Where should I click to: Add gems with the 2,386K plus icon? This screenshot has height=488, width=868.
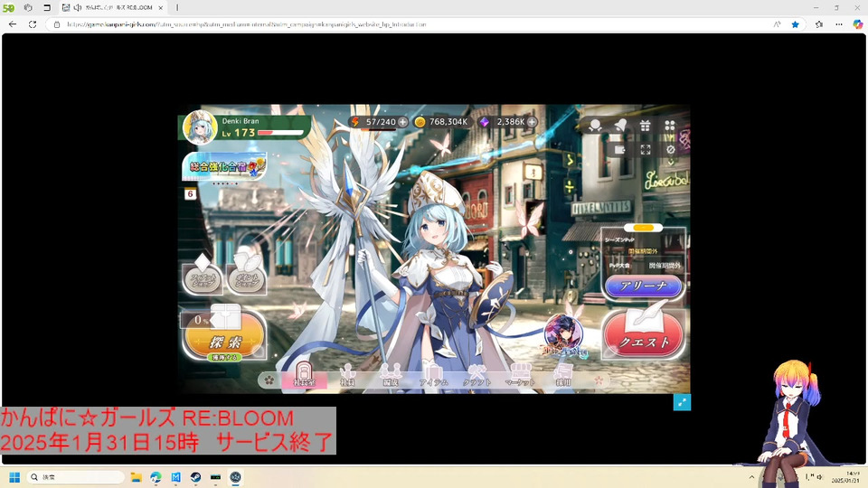[532, 122]
